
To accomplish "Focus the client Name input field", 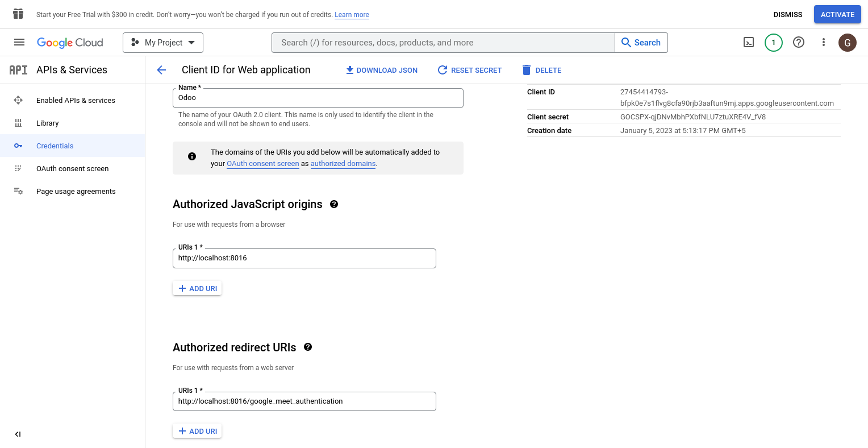I will tap(318, 98).
